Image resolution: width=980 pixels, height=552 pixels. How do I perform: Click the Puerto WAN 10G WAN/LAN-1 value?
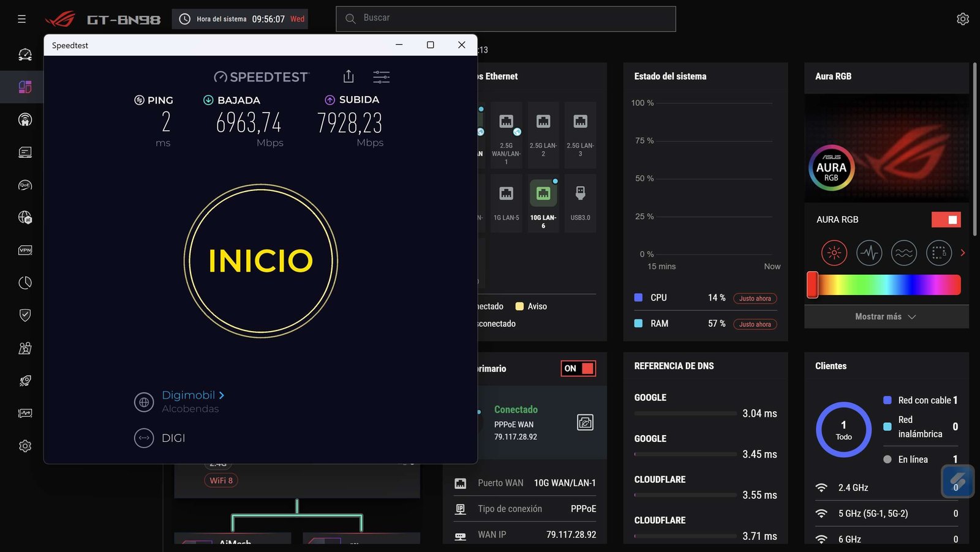pos(565,483)
